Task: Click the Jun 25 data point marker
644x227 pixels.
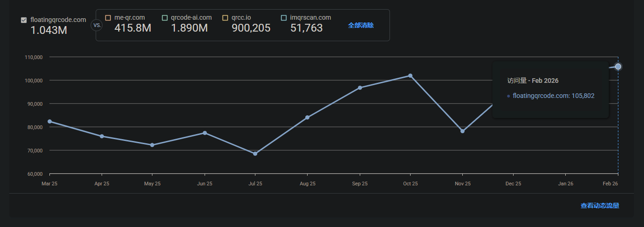Action: point(205,133)
